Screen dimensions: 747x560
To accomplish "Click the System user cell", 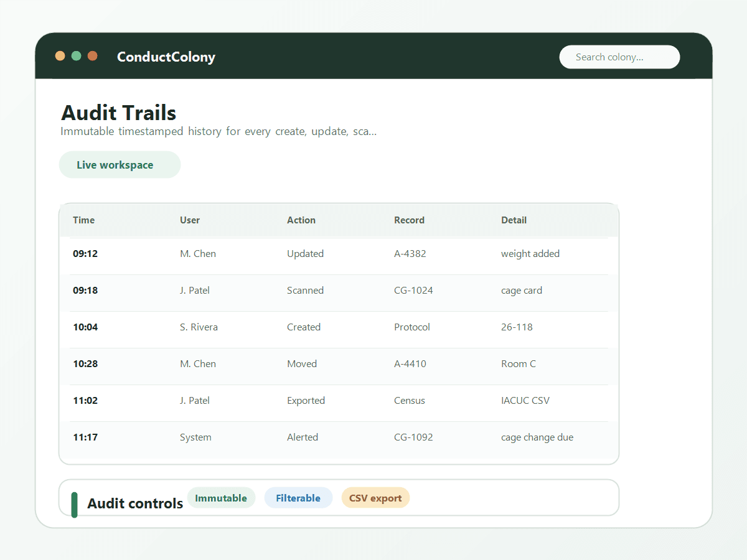I will [195, 437].
